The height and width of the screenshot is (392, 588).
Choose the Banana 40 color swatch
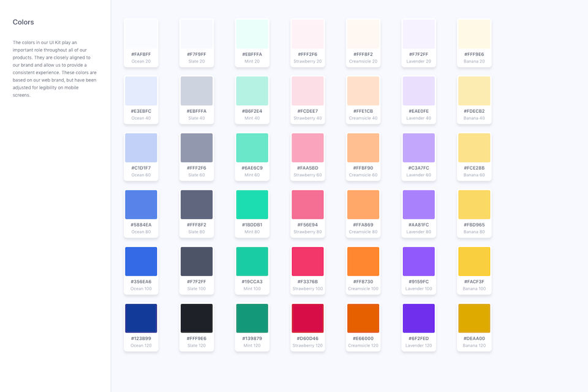click(474, 91)
